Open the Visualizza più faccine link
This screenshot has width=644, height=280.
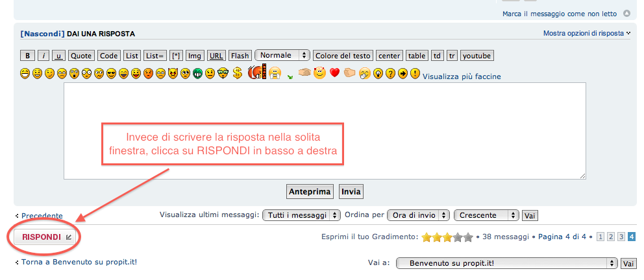coord(462,76)
